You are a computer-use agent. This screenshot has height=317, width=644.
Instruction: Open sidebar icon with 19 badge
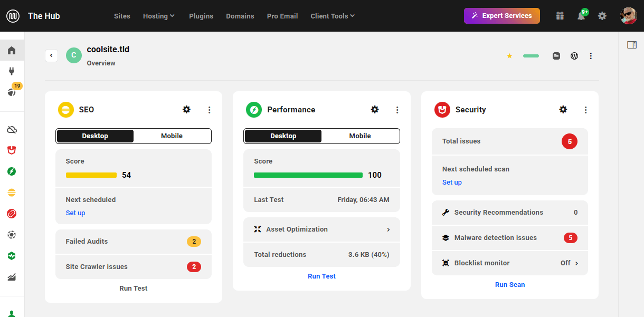12,92
